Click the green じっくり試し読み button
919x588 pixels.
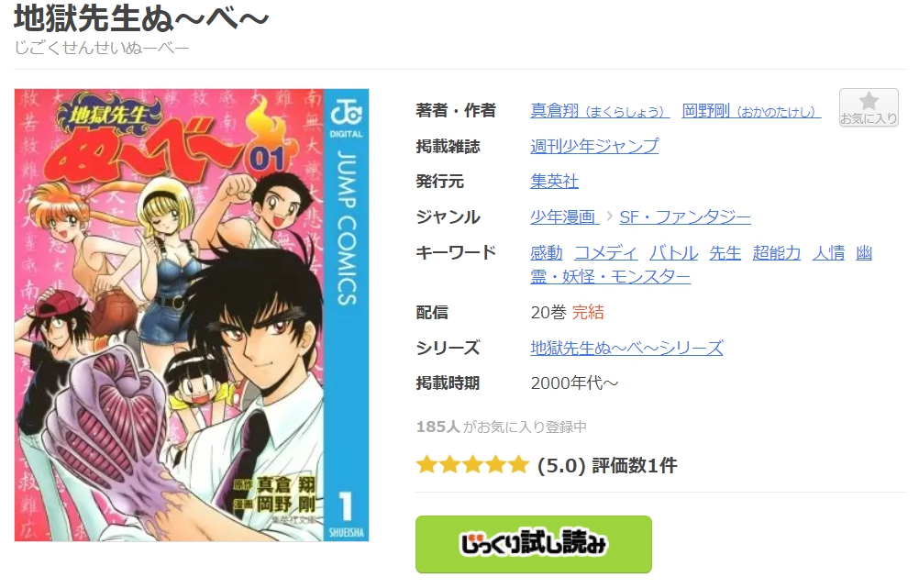pyautogui.click(x=534, y=544)
